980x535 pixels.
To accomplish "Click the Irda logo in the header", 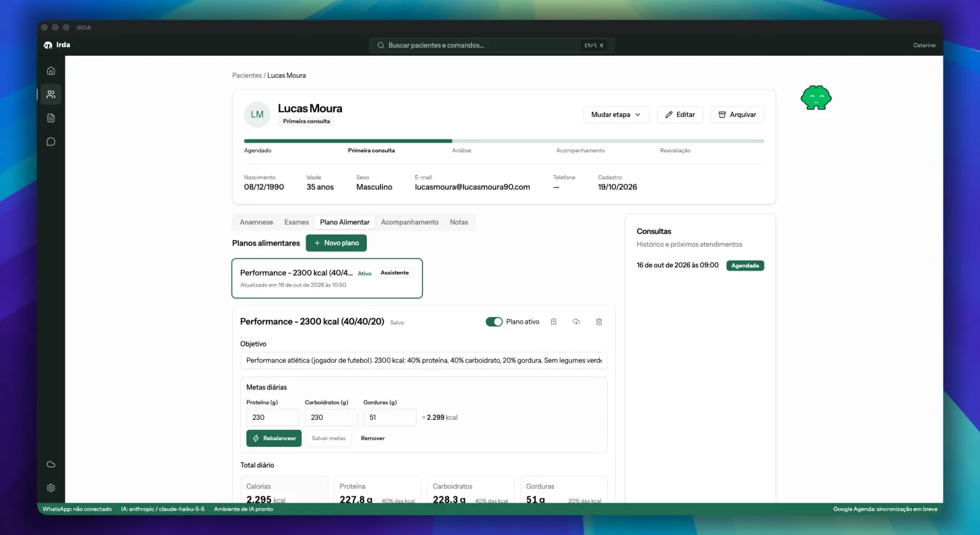I will 57,45.
